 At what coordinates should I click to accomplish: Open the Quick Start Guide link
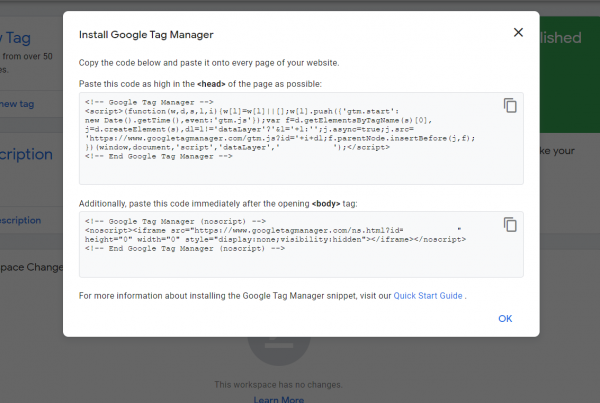(428, 296)
